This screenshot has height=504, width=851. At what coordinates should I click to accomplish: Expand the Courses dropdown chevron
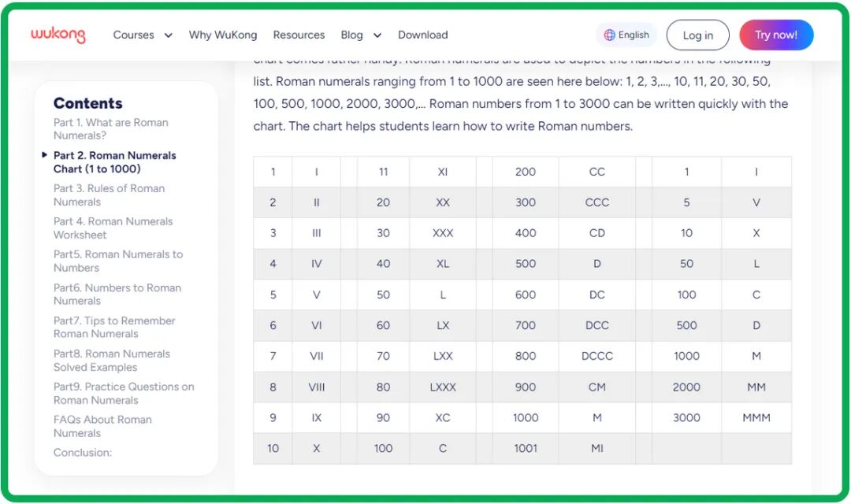(168, 35)
